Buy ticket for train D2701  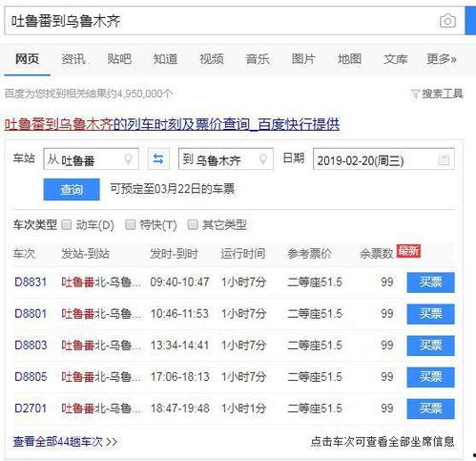coord(430,409)
